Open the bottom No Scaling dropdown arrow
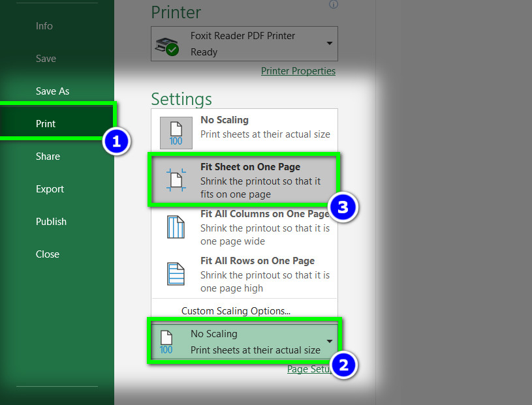 330,342
